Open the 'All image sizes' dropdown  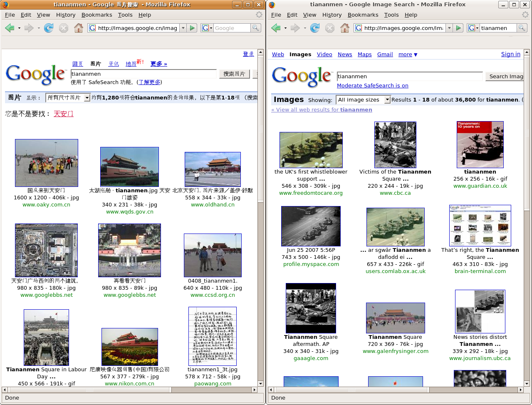[x=363, y=100]
